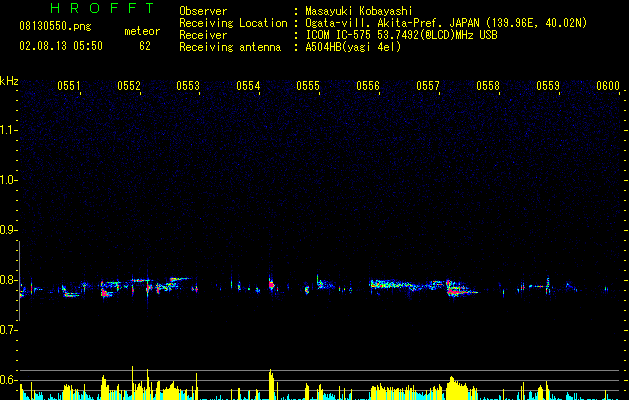Click observer name Masayuki Kobayashi

359,11
